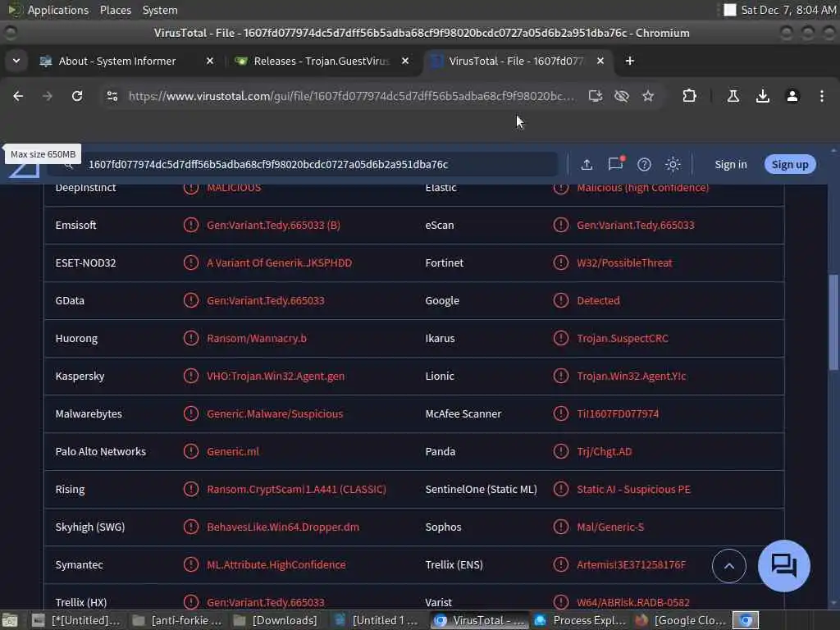Viewport: 840px width, 630px height.
Task: Select Trojan.SuspectCRC detection text
Action: 623,338
